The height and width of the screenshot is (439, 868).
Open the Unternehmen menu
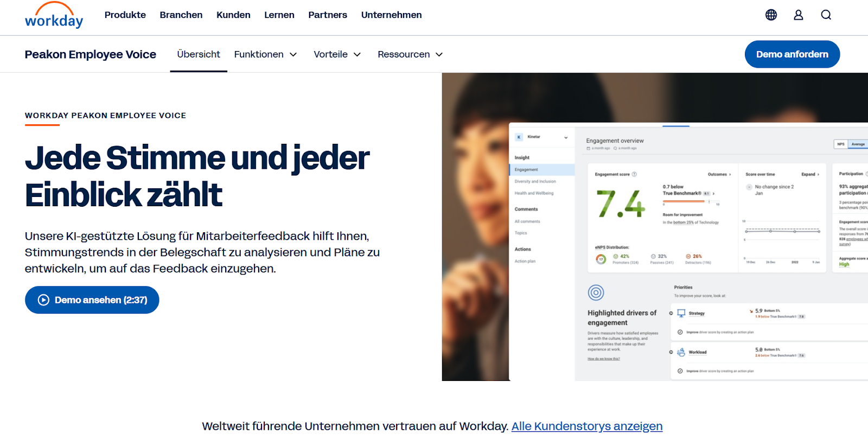pos(392,15)
